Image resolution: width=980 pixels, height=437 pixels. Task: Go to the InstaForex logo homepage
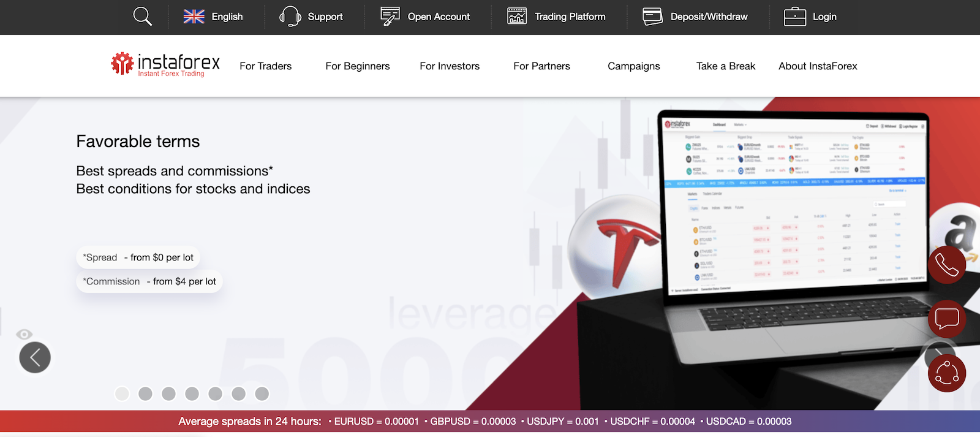click(165, 64)
